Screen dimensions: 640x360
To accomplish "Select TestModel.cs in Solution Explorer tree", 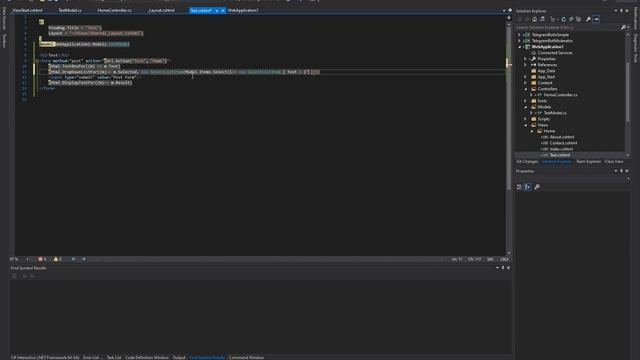I will 555,113.
